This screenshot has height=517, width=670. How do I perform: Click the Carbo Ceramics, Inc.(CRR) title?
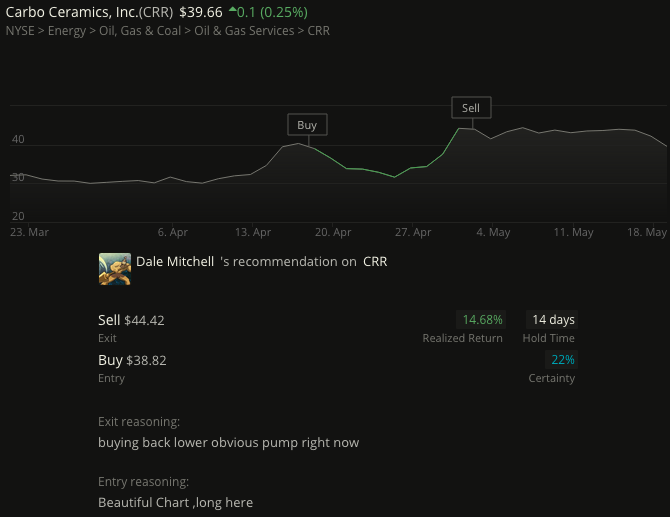pos(89,12)
